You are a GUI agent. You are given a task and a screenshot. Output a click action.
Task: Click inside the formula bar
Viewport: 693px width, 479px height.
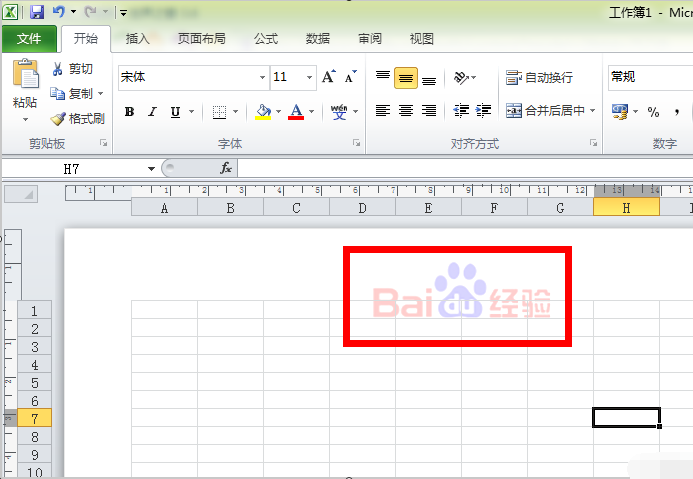(x=465, y=169)
